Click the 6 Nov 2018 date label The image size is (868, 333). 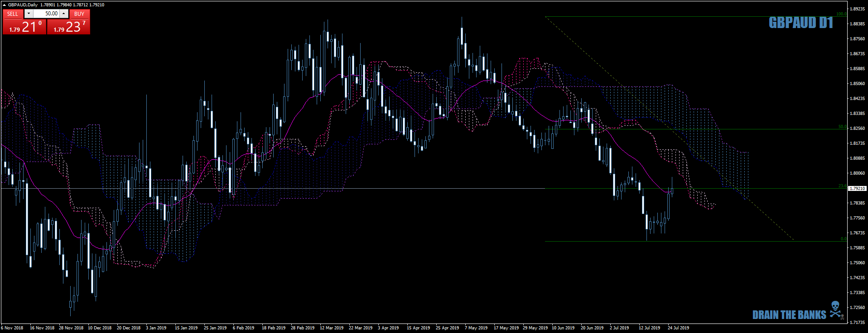click(x=12, y=328)
